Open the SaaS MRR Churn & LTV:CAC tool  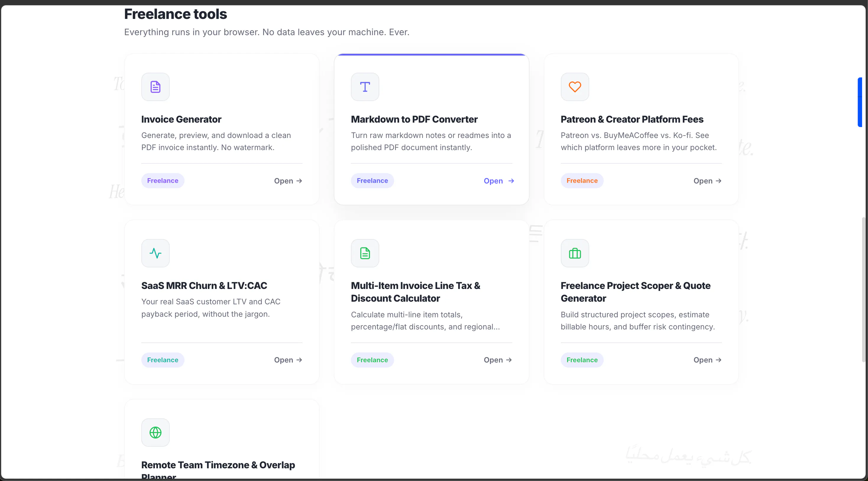click(x=288, y=360)
